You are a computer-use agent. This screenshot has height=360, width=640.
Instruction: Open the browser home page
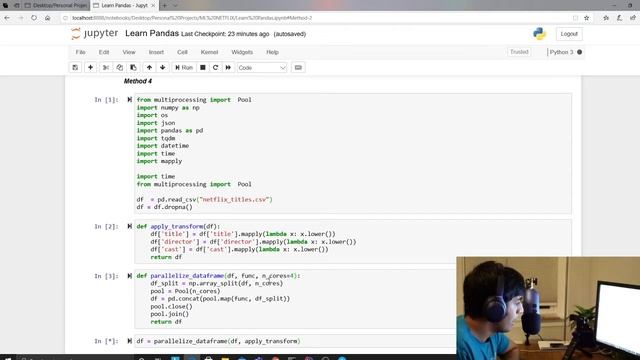point(47,18)
